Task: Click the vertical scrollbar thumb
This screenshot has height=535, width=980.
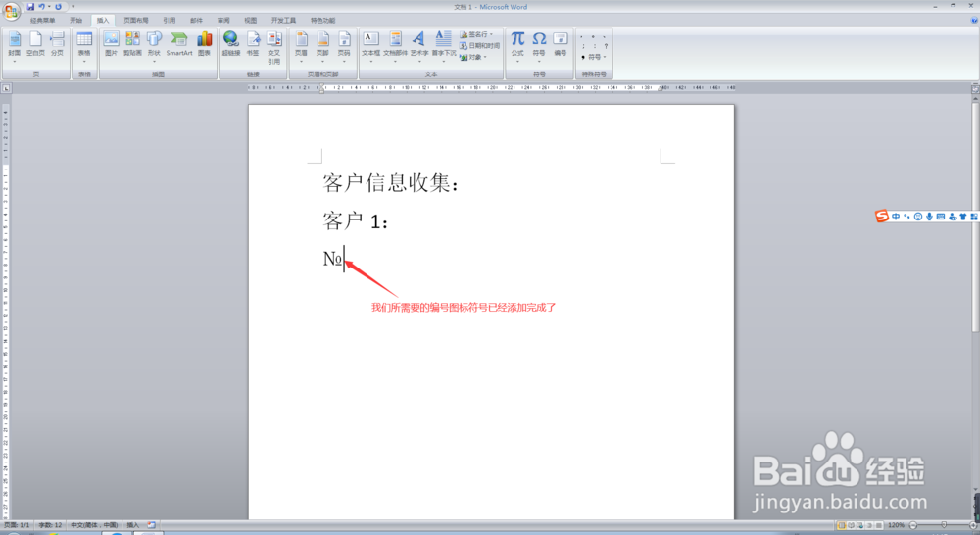Action: click(975, 216)
